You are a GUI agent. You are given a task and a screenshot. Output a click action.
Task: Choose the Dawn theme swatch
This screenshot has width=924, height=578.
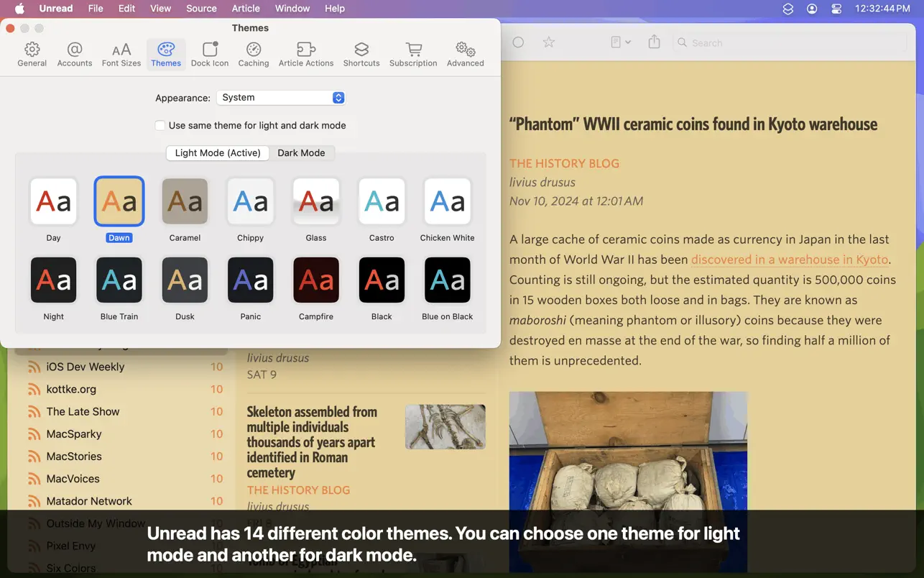[119, 201]
